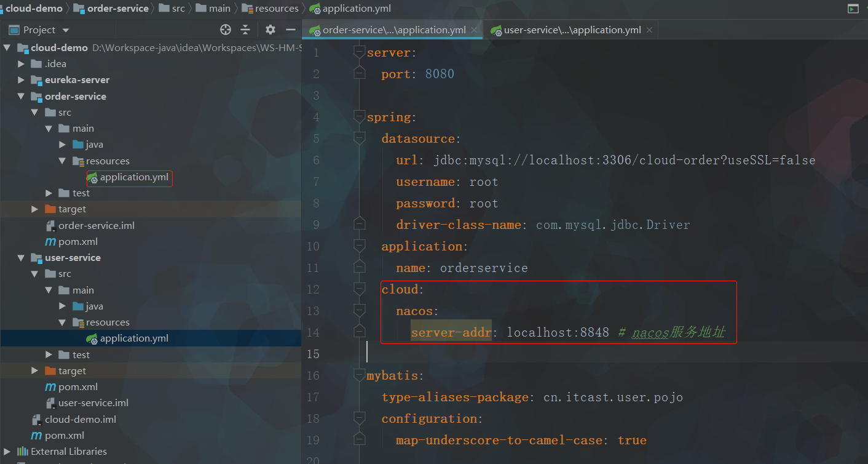Click order-service in the navigation breadcrumb
868x464 pixels.
click(117, 9)
